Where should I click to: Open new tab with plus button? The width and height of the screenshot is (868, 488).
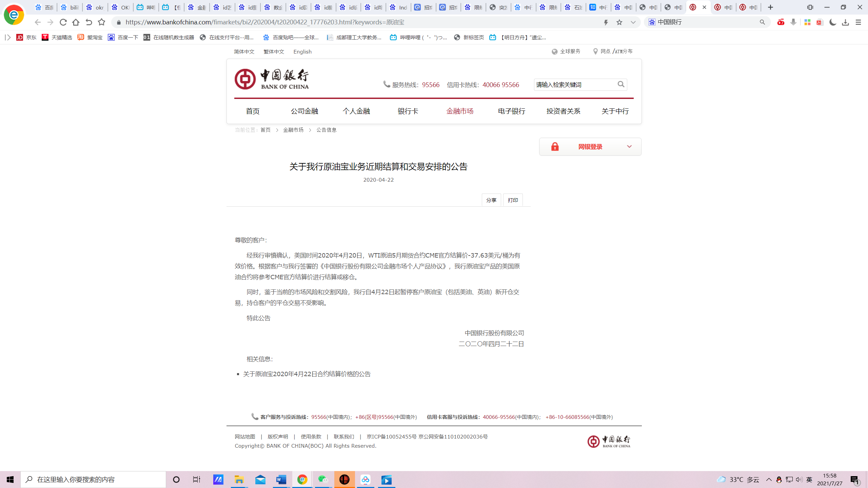pos(770,7)
